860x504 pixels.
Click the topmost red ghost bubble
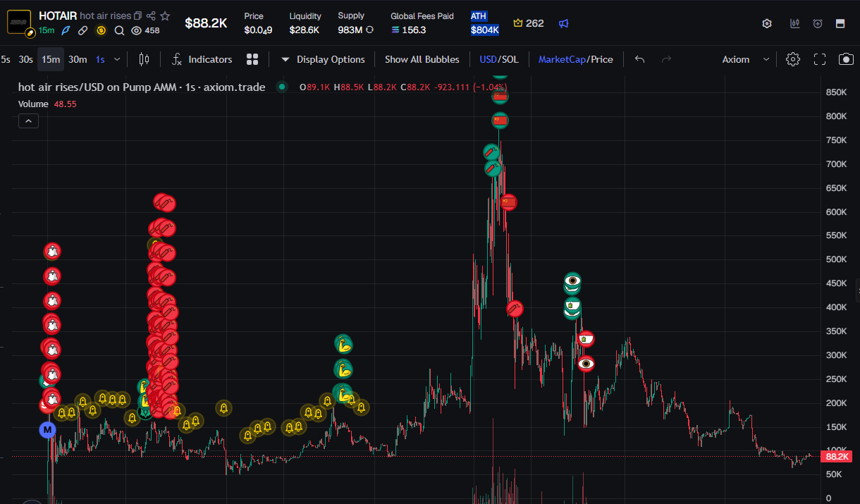click(51, 251)
